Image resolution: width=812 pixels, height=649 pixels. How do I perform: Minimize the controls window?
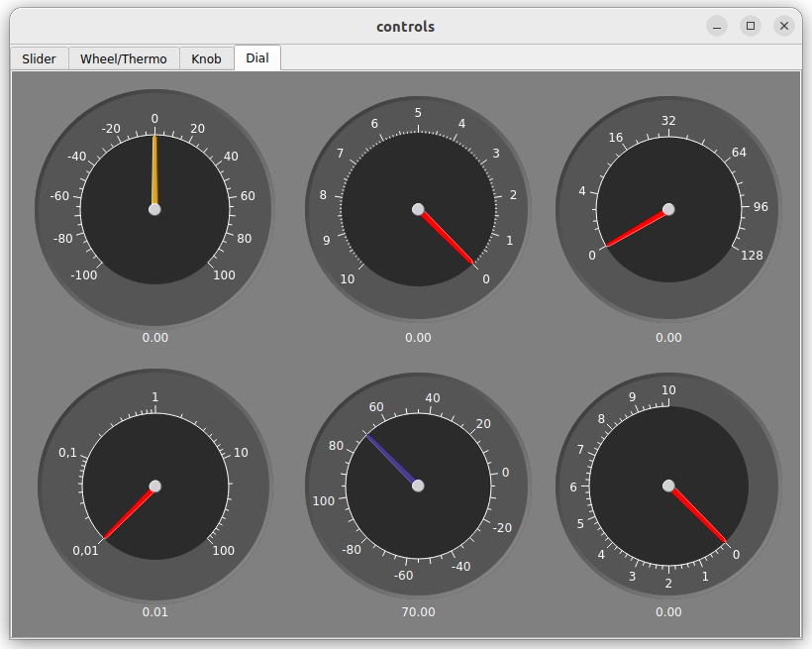717,26
